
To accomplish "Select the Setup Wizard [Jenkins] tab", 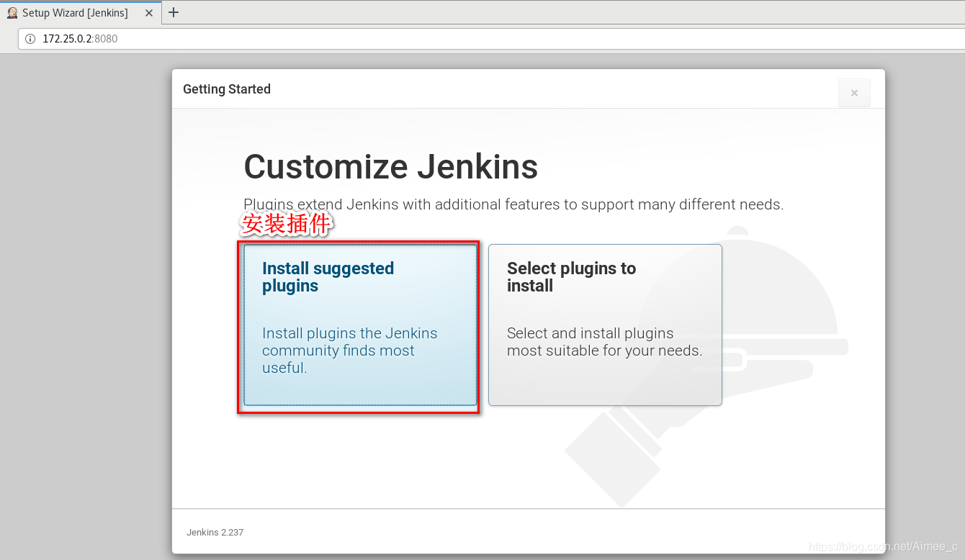I will click(81, 12).
